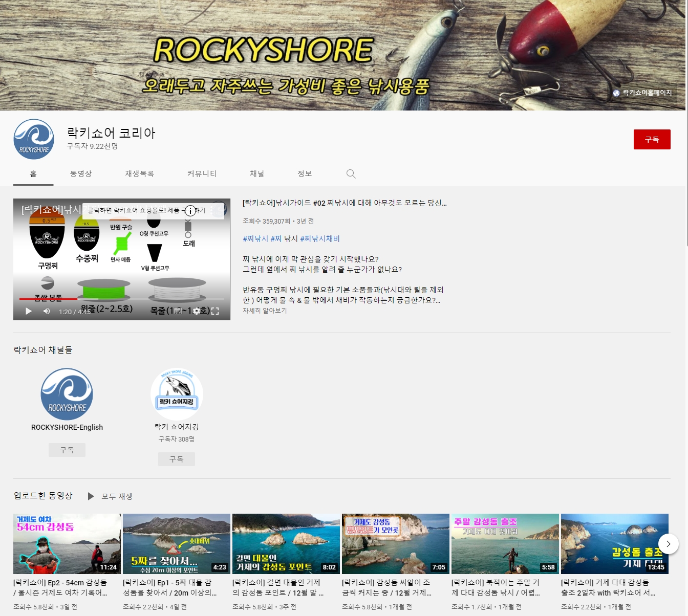Screen dimensions: 688x616
Task: Open video settings gear
Action: coord(196,311)
